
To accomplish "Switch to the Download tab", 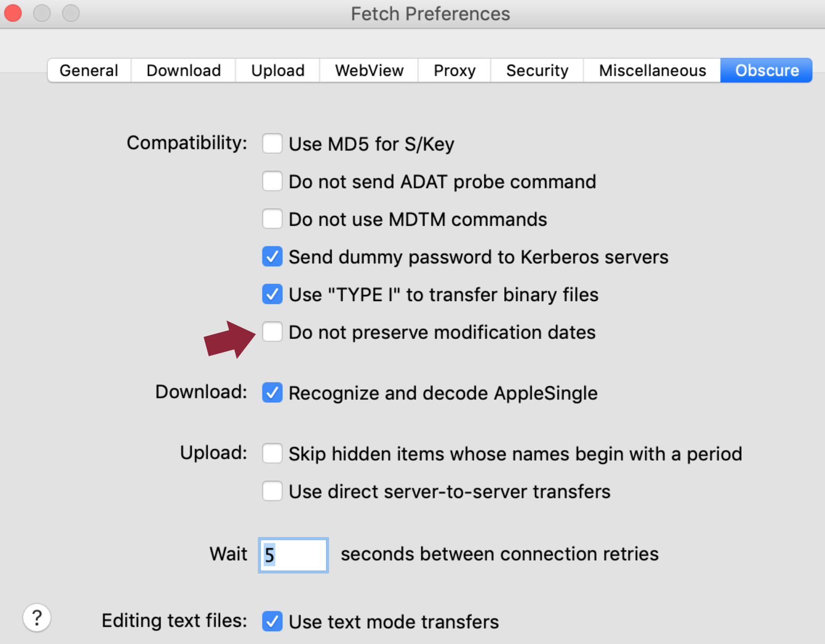I will click(183, 70).
